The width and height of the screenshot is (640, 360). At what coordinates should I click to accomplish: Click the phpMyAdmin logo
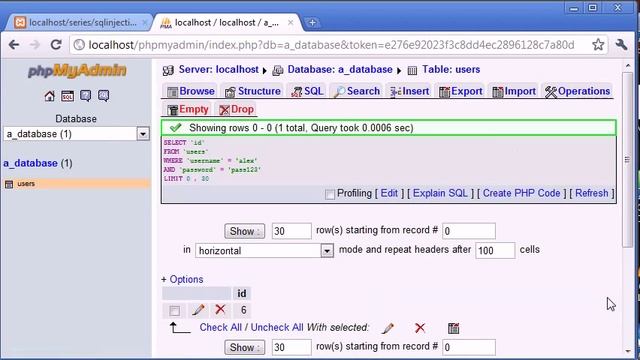(77, 71)
